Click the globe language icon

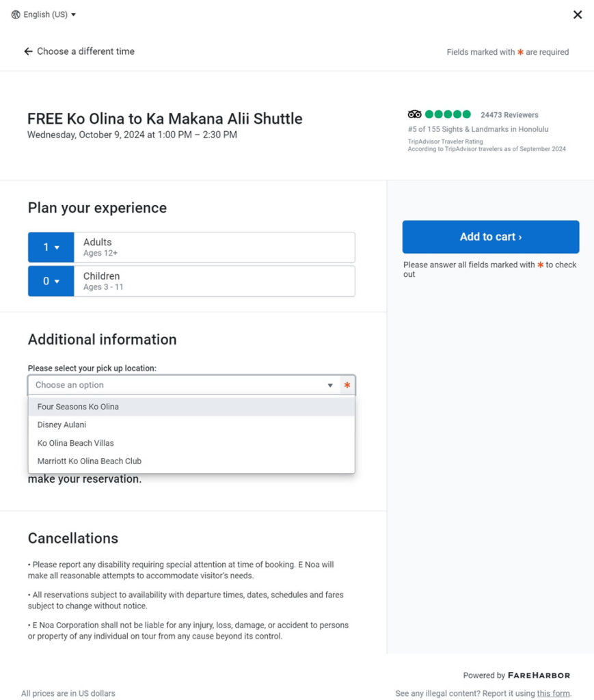point(16,14)
